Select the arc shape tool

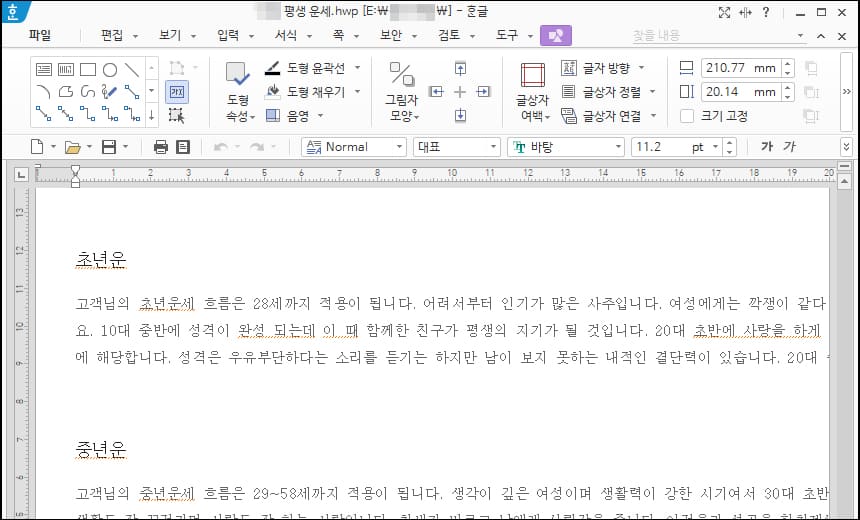tap(44, 92)
